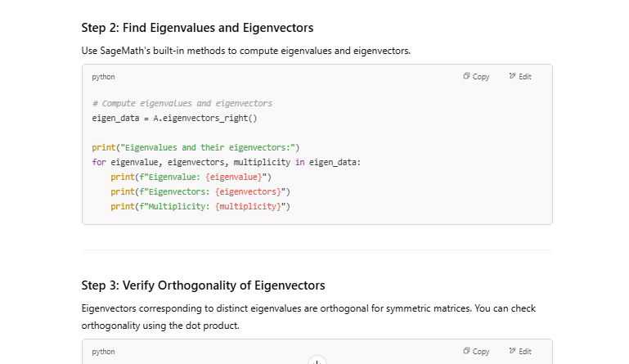Image resolution: width=629 pixels, height=364 pixels.
Task: Edit the Step 2 eigenvalues code block
Action: click(520, 77)
